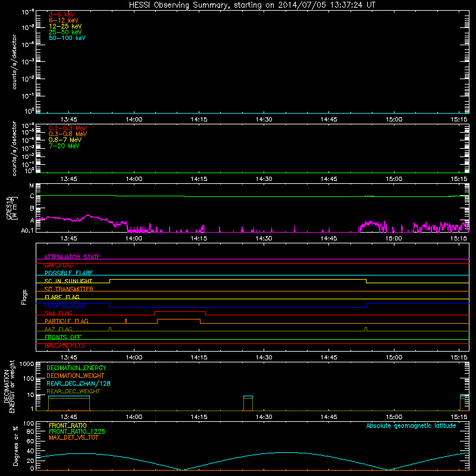Select the POSSIBLE_FLARE flag label
This screenshot has height=476, width=476.
pyautogui.click(x=68, y=273)
